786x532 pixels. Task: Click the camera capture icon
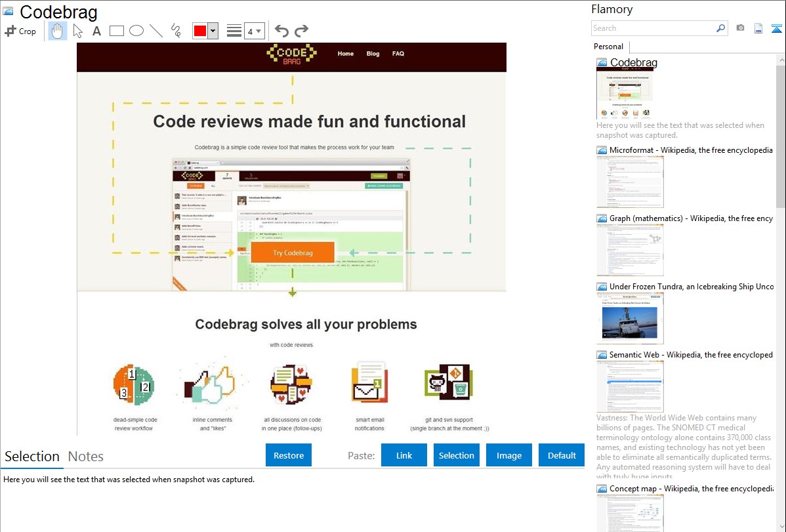740,28
